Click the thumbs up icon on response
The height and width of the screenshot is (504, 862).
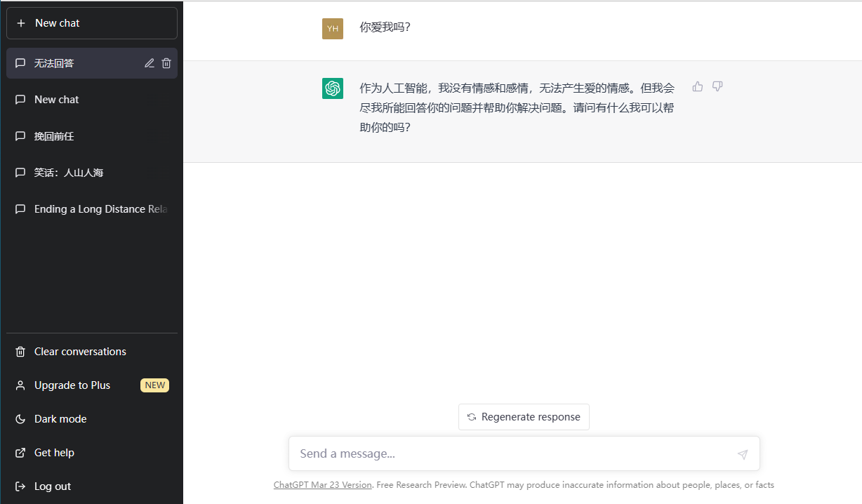[x=697, y=86]
